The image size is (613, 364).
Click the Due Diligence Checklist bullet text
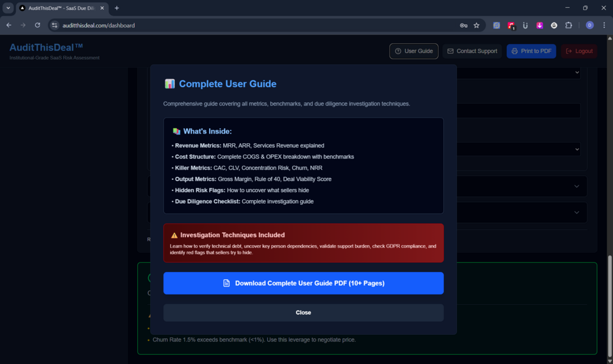(242, 202)
